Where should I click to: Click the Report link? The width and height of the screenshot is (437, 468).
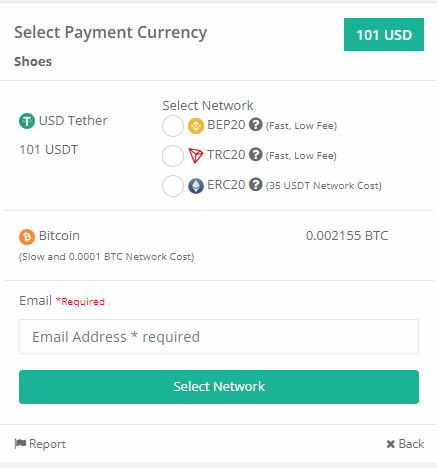(x=40, y=444)
